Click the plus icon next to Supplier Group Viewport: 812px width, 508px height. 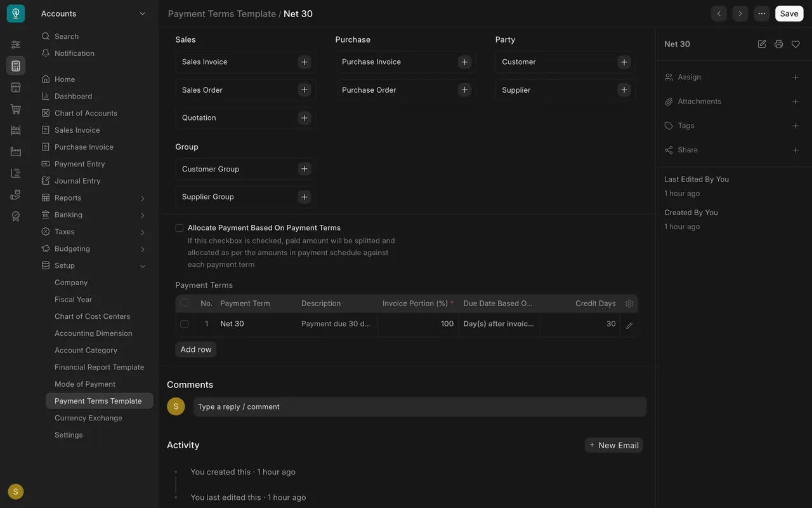tap(304, 197)
